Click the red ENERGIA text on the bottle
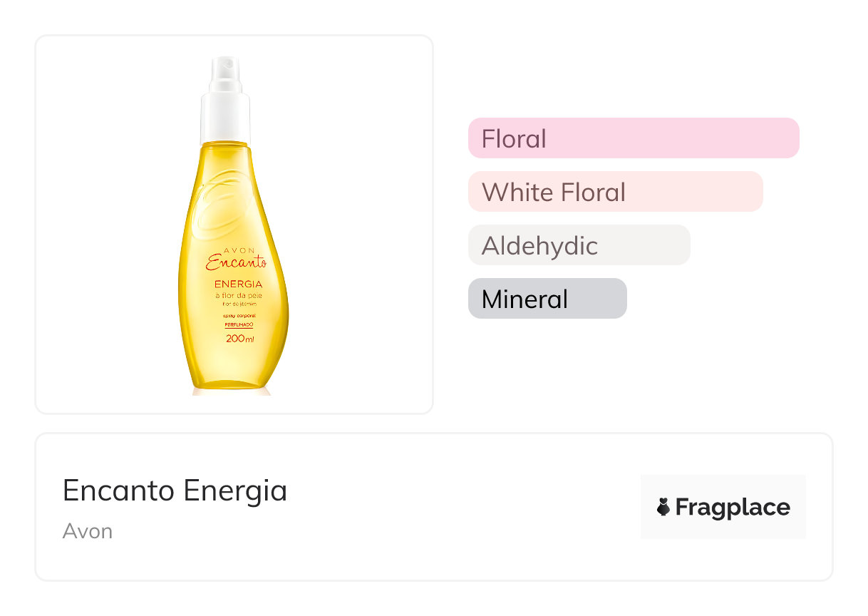This screenshot has width=868, height=616. click(233, 285)
